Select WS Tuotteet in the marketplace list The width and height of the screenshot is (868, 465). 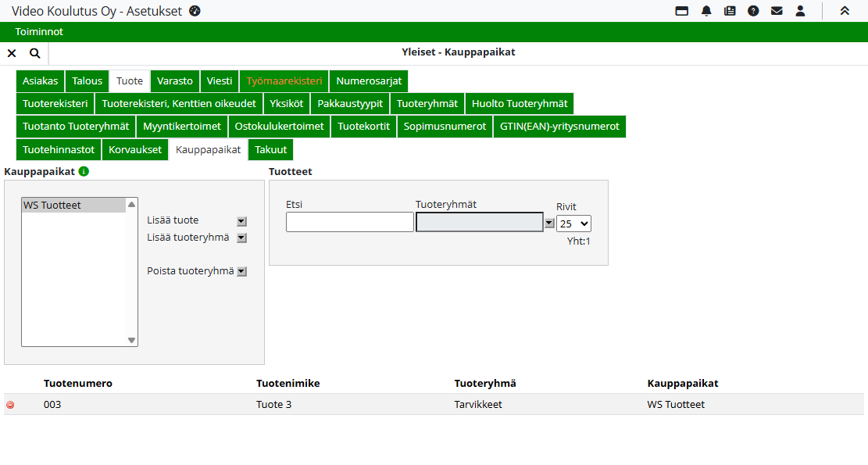(73, 206)
